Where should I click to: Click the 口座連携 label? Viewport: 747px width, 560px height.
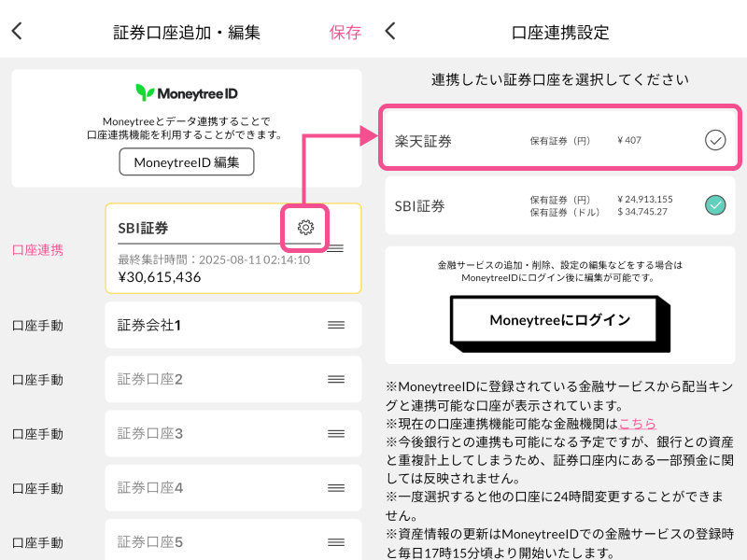37,250
